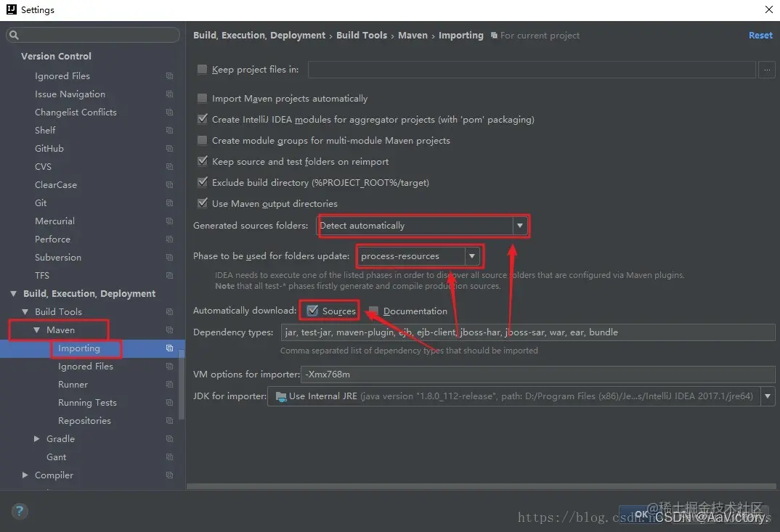Click the horizontal scrollbar below settings panel

click(482, 486)
